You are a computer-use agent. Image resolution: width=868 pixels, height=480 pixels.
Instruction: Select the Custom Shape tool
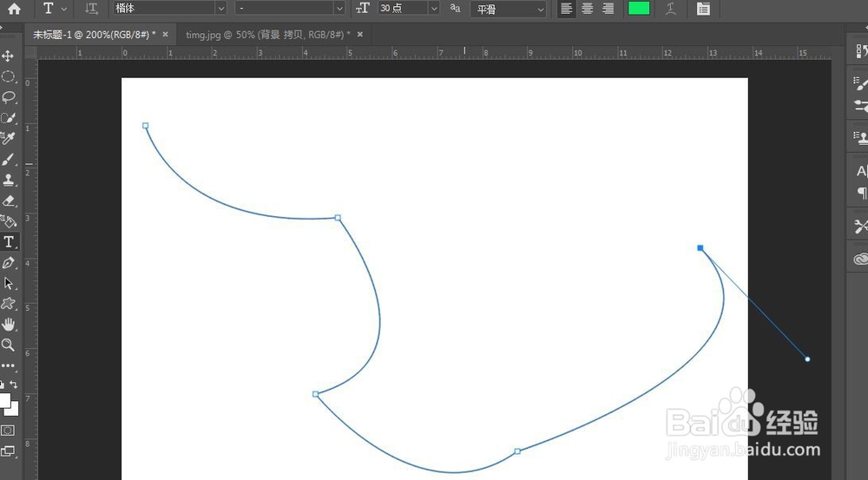point(9,304)
